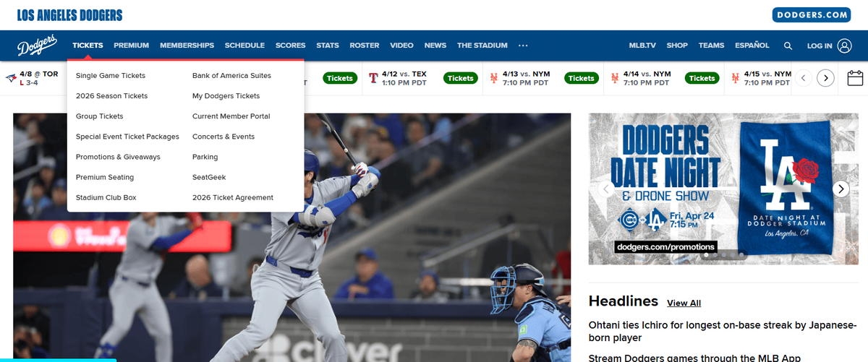
Task: Click the previous games arrow on scoreboard
Action: point(803,78)
